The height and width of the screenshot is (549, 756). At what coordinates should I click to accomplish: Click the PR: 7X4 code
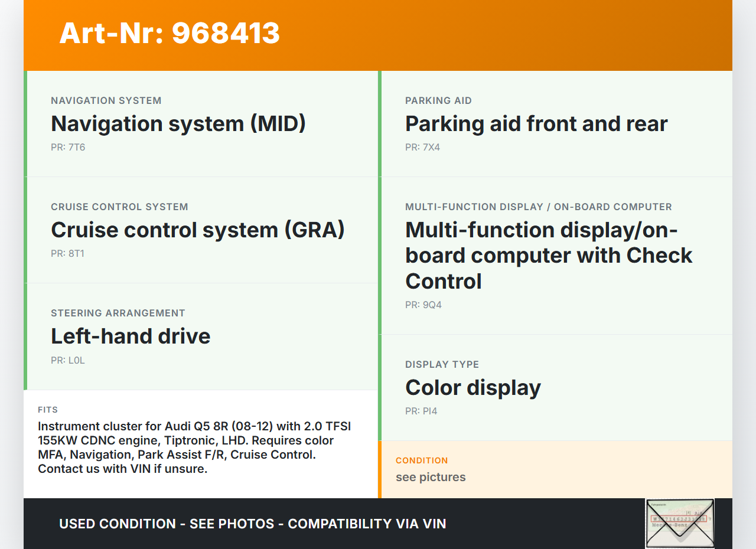pos(422,148)
